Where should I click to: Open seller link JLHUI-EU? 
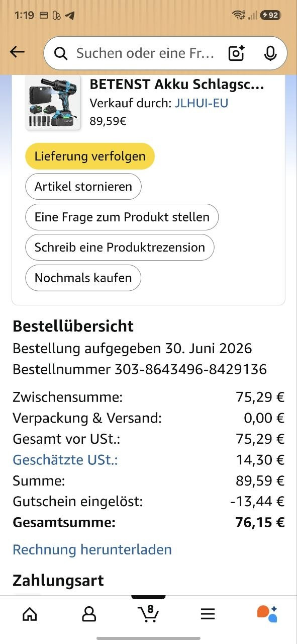pyautogui.click(x=202, y=103)
